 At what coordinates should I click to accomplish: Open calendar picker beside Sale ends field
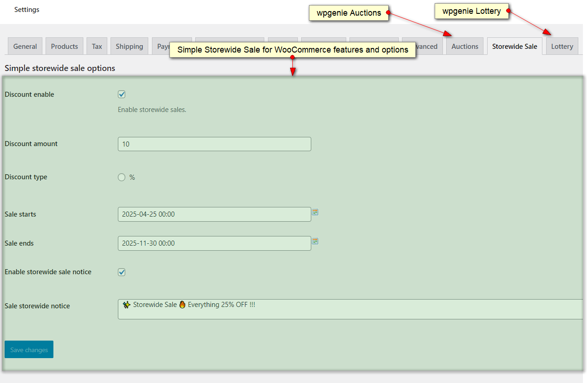(315, 241)
